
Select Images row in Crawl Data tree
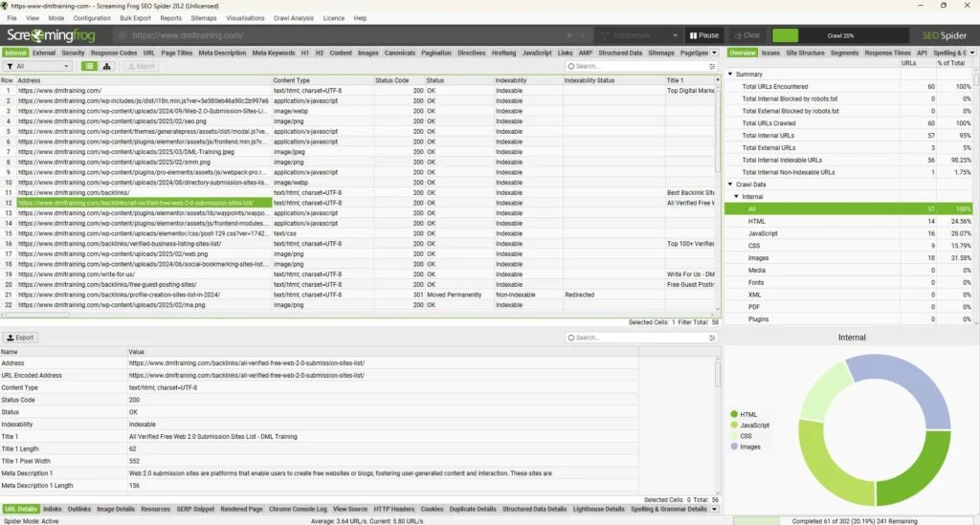point(849,258)
